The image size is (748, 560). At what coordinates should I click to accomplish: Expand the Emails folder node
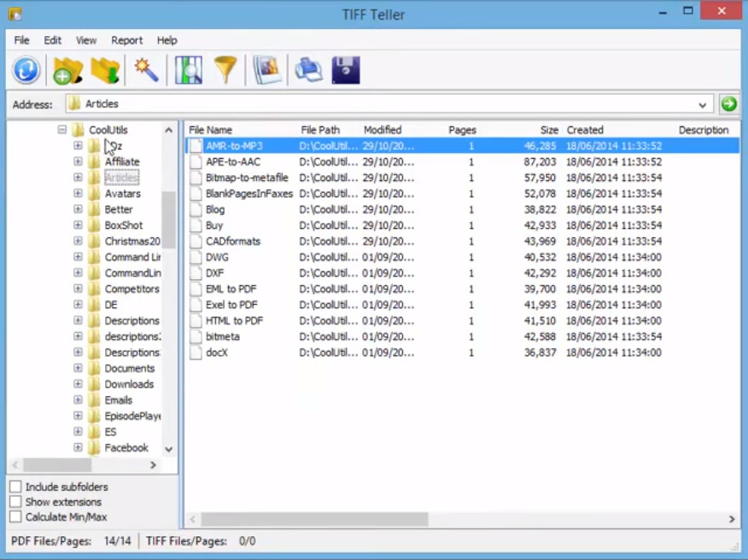(x=78, y=400)
